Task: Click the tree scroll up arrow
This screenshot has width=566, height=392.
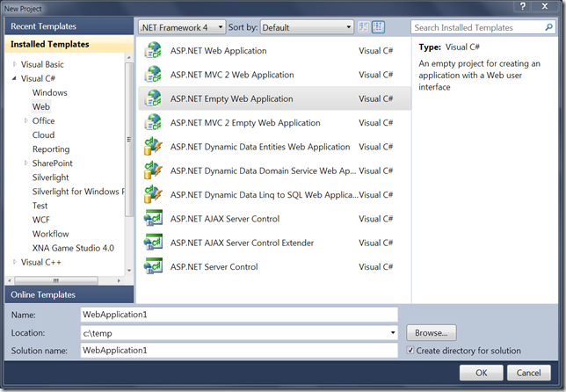Action: 129,57
